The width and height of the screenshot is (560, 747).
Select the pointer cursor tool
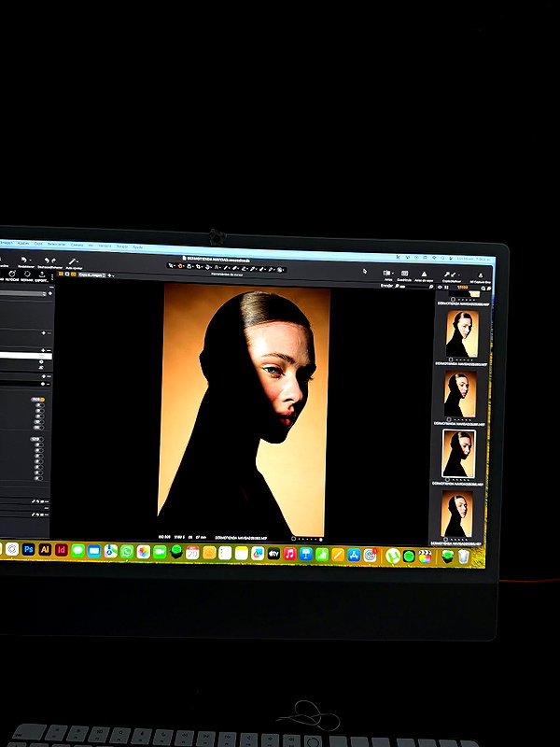tap(172, 266)
